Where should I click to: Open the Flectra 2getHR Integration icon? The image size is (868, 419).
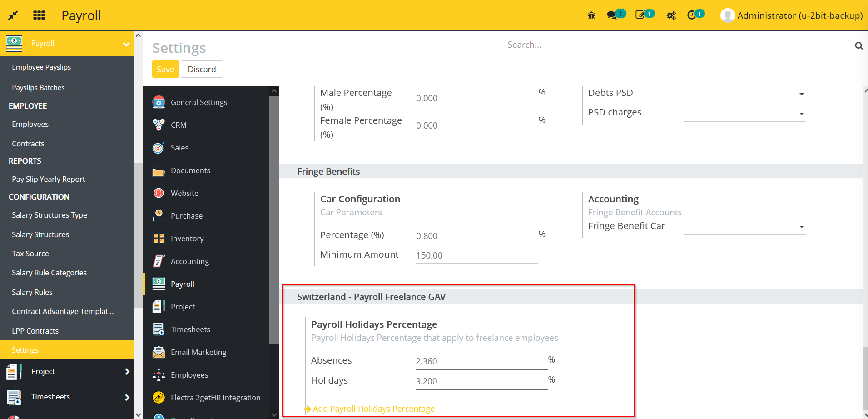point(159,397)
